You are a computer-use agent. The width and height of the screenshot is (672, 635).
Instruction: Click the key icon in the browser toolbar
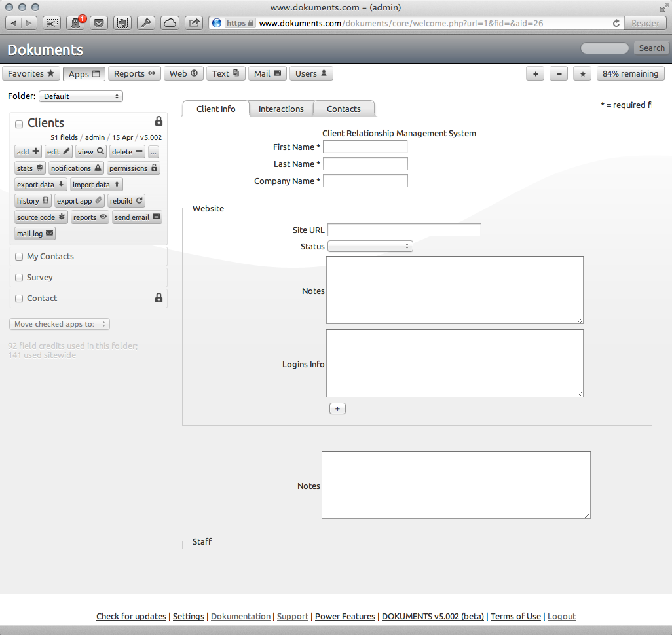click(x=145, y=23)
